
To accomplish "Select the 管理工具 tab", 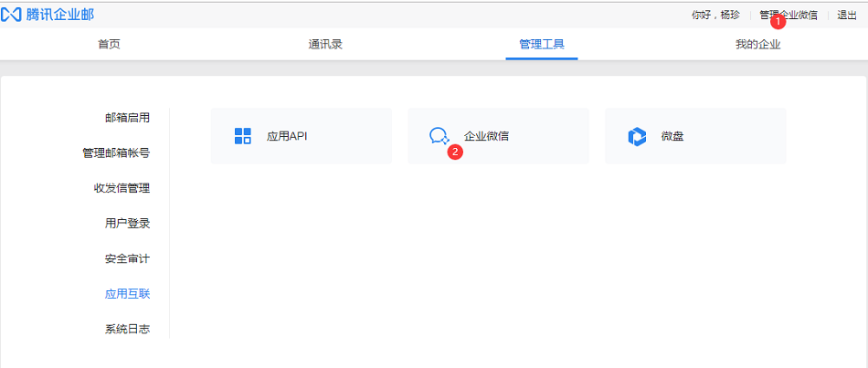I will (542, 45).
